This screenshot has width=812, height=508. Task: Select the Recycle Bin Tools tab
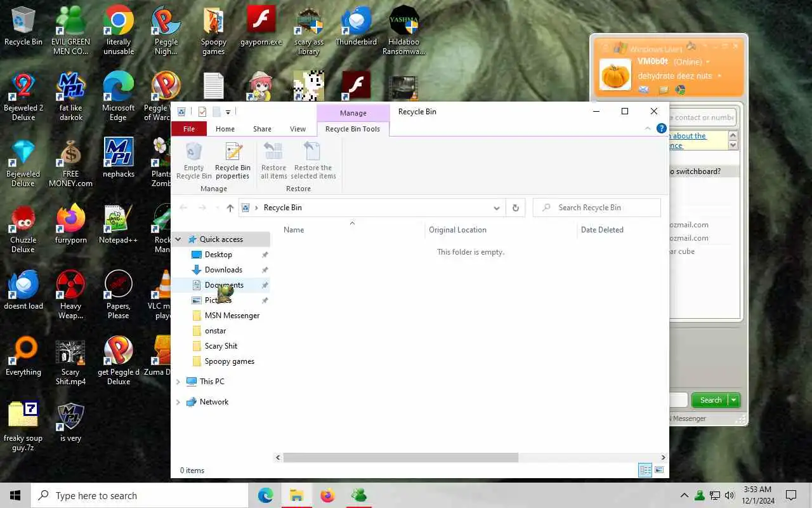[x=353, y=129]
